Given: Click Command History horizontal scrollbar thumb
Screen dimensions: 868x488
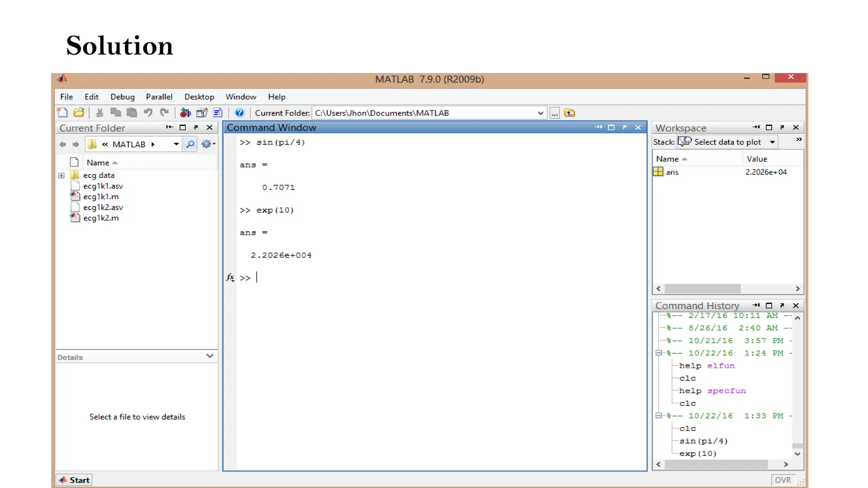Looking at the screenshot, I should pyautogui.click(x=716, y=464).
